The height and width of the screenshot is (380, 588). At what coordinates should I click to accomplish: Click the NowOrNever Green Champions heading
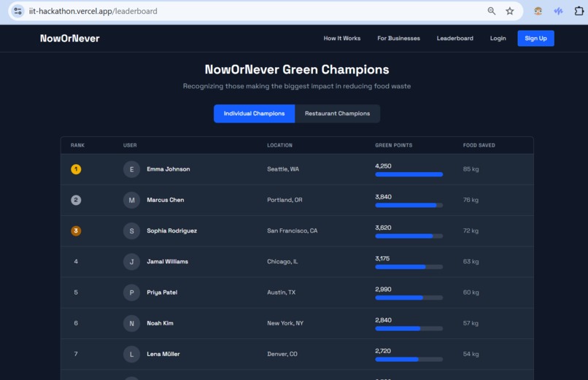tap(297, 69)
